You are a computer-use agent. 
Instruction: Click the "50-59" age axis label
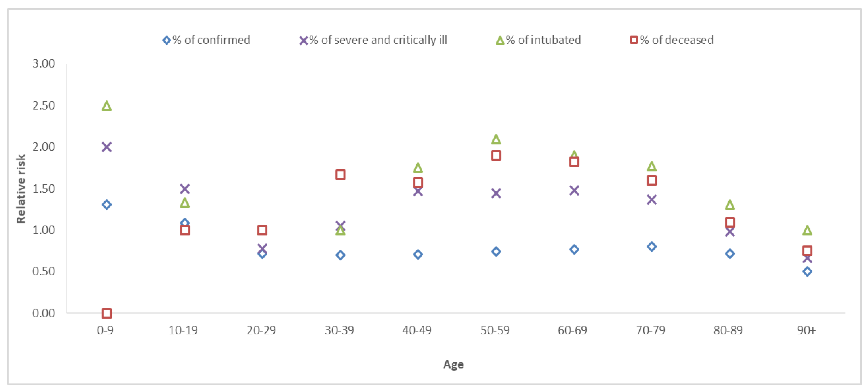click(495, 330)
